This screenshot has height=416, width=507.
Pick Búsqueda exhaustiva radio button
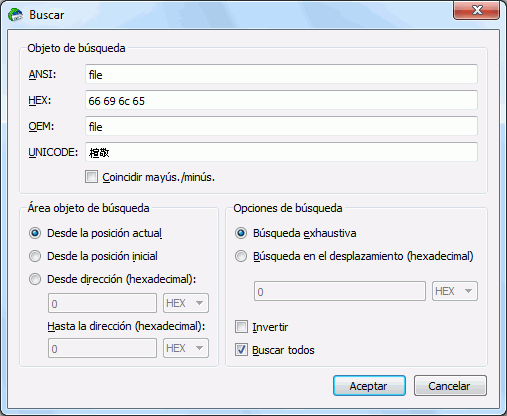coord(241,233)
